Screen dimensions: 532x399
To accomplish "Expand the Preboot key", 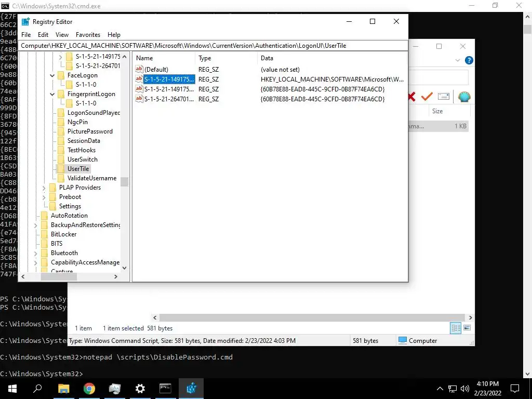I will coord(44,197).
